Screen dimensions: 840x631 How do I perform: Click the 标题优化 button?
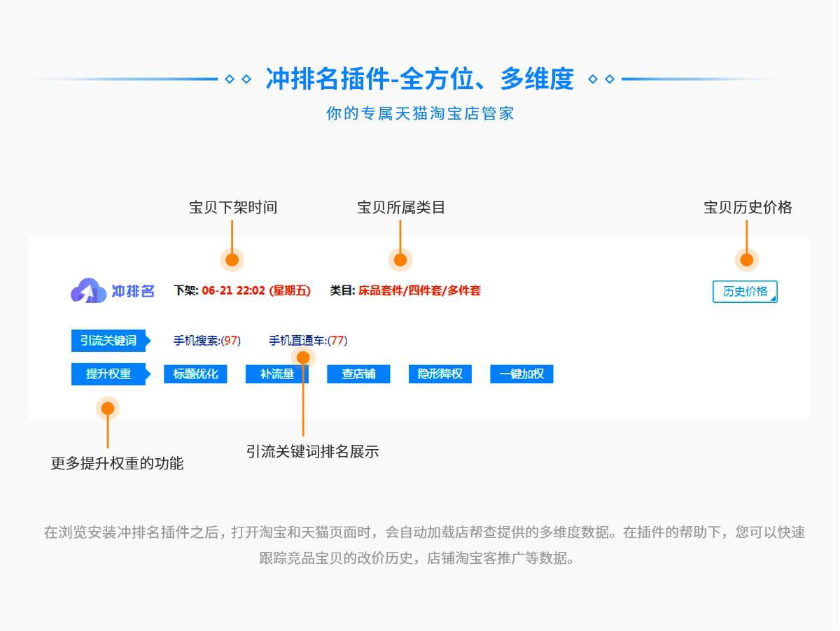(x=195, y=374)
